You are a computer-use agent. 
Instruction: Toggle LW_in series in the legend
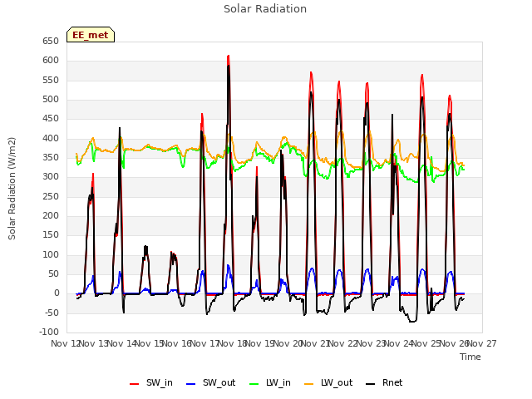point(270,382)
